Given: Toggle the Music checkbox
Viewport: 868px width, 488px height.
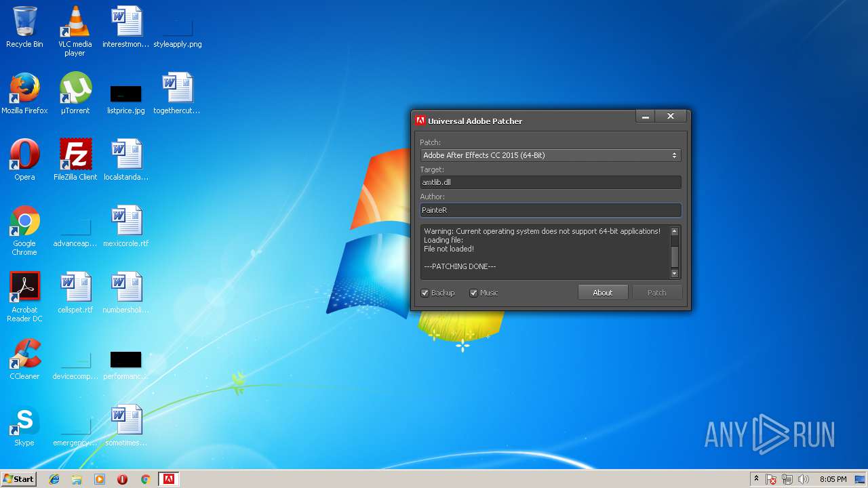Looking at the screenshot, I should [474, 293].
